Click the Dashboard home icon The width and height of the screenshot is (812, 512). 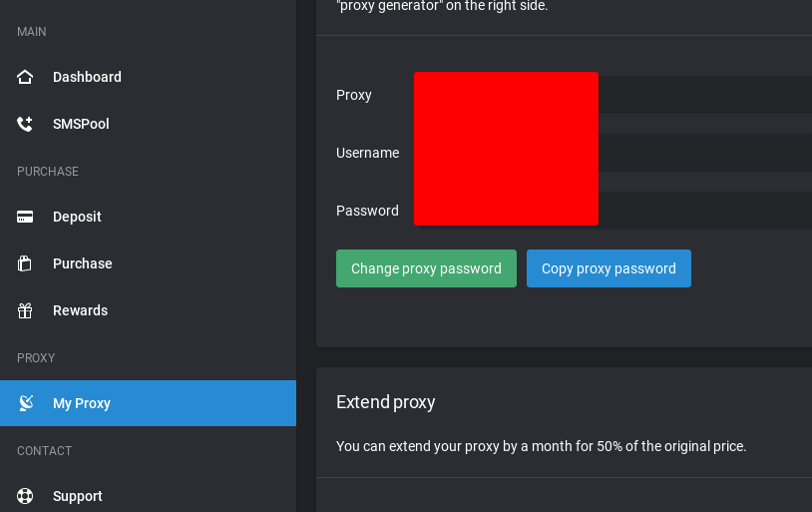[25, 77]
